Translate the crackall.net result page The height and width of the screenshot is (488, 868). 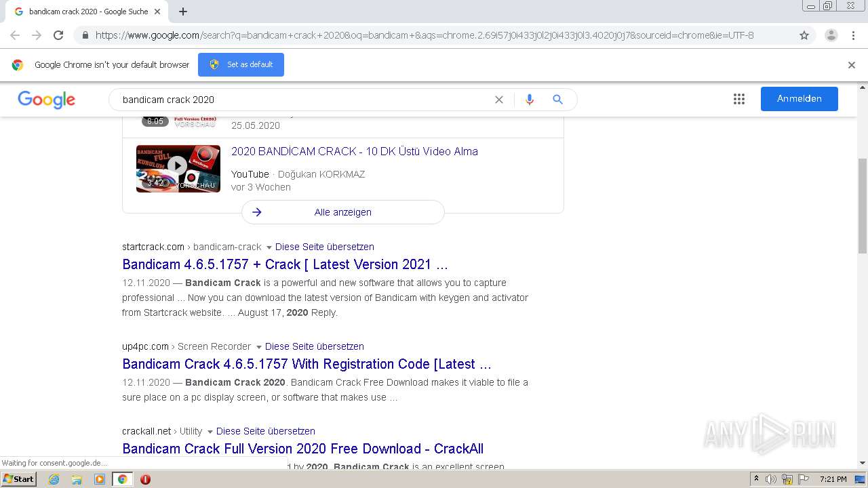[x=266, y=431]
